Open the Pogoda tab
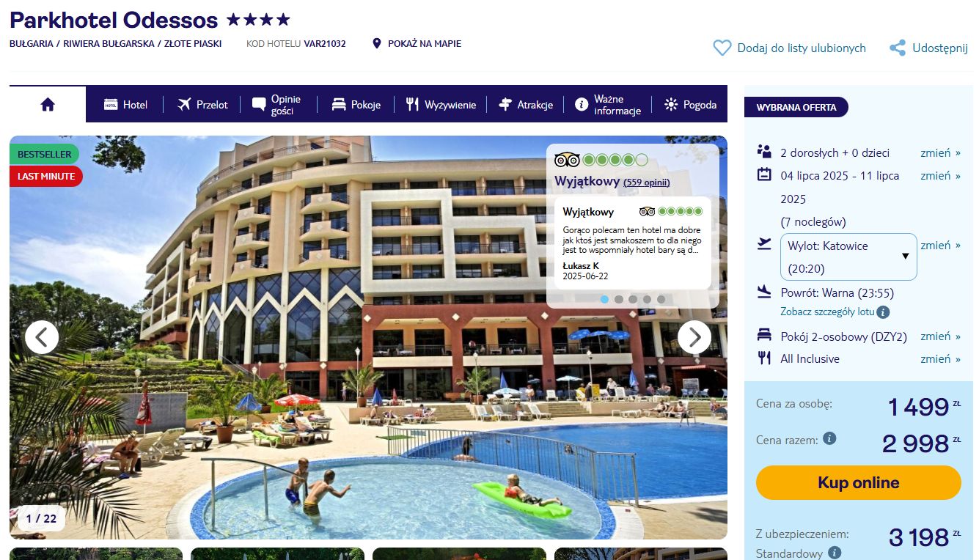Image resolution: width=979 pixels, height=560 pixels. pos(690,105)
